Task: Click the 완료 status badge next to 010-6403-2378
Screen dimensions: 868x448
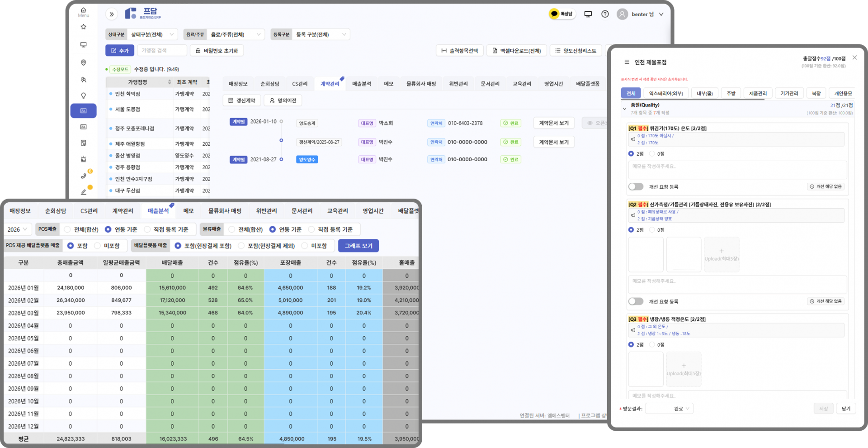Action: [511, 123]
